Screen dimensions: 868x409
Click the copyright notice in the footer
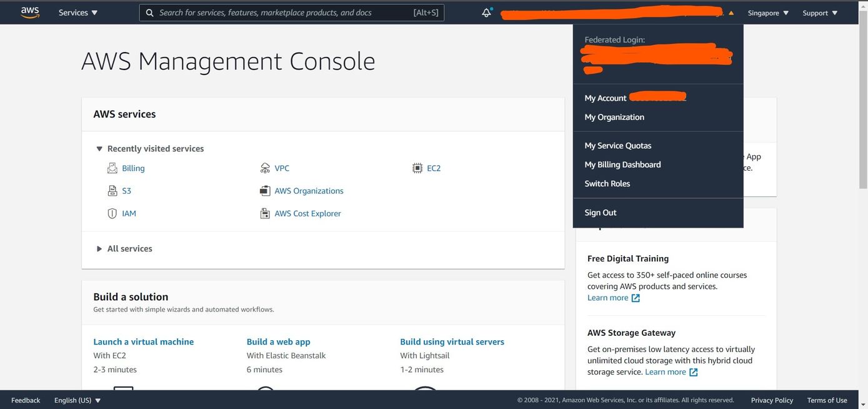626,400
